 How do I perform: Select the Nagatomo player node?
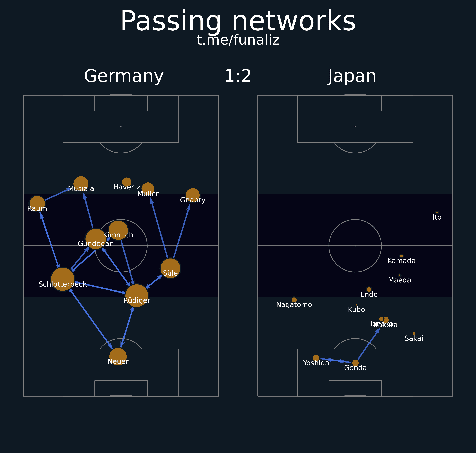(x=294, y=300)
